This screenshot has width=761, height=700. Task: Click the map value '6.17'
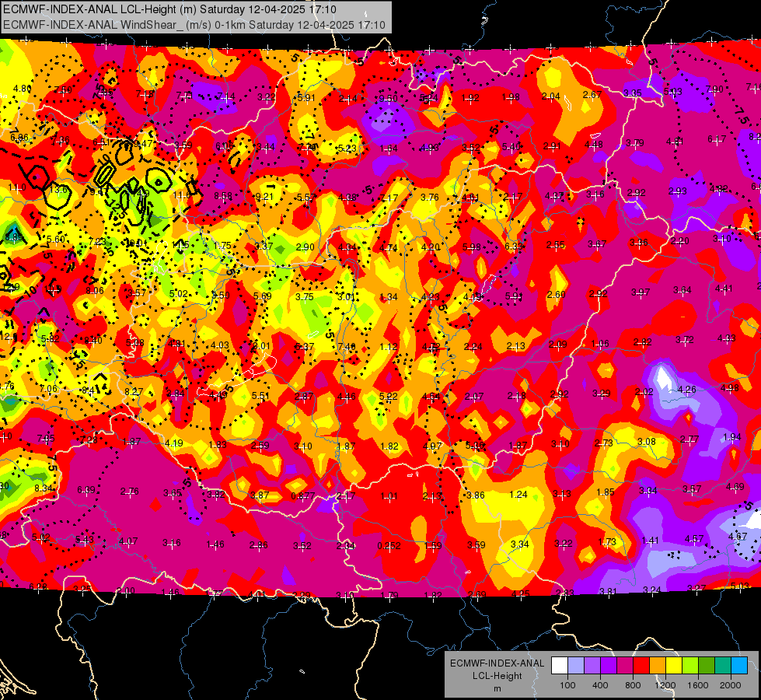(x=717, y=139)
